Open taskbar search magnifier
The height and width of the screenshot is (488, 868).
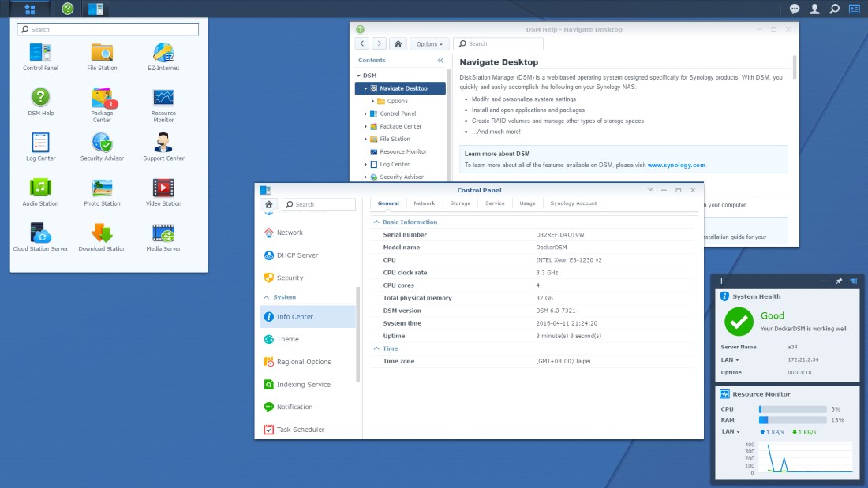coord(834,9)
